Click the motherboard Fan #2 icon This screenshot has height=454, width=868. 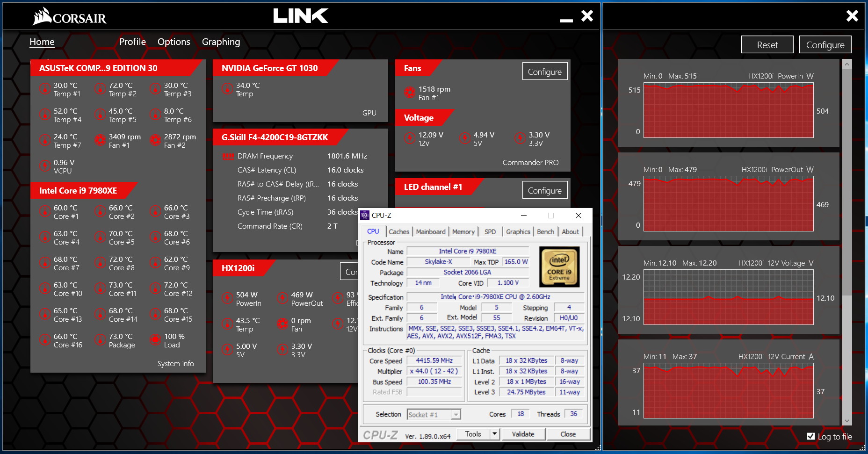coord(155,140)
